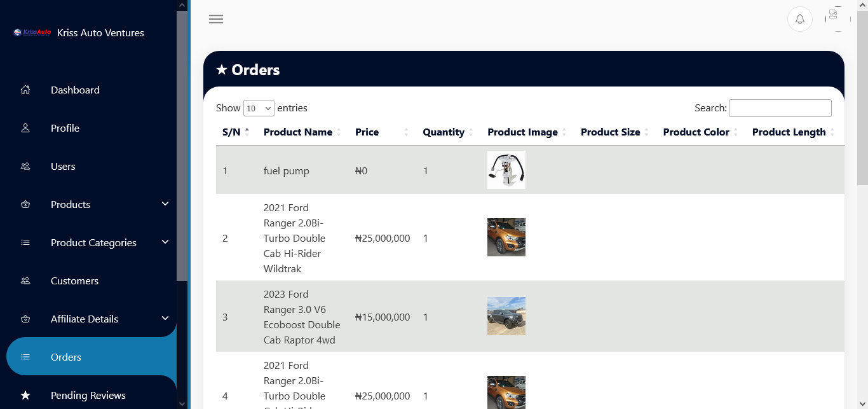868x409 pixels.
Task: Click the Products basket icon
Action: 25,204
